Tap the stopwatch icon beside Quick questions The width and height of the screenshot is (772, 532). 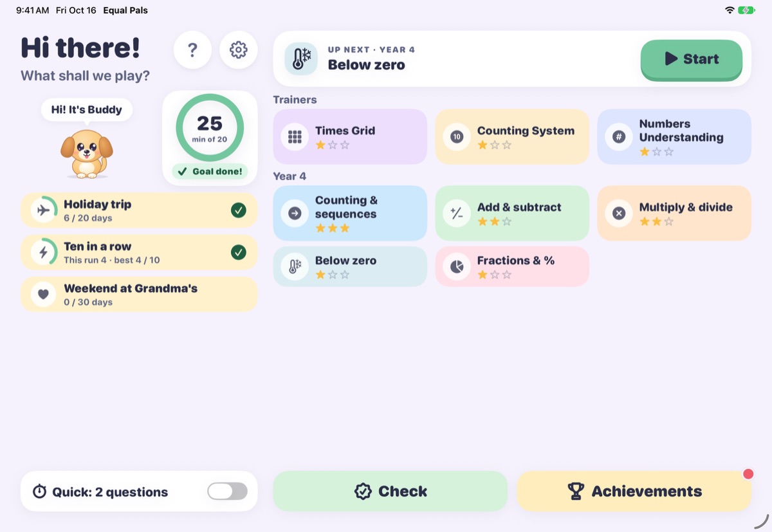40,491
